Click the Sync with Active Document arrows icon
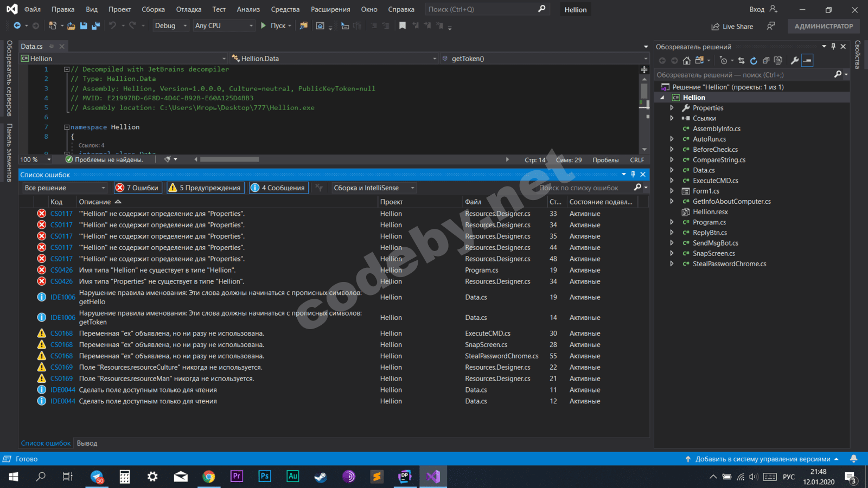 point(741,61)
